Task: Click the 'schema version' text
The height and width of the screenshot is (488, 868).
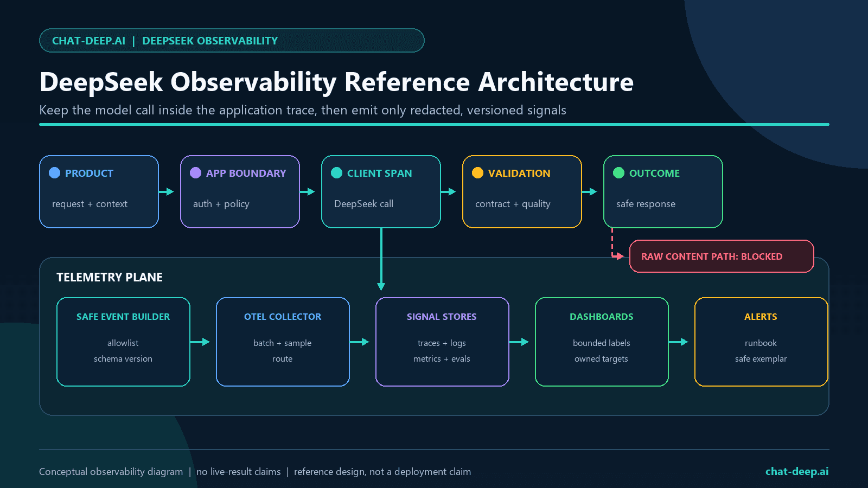Action: point(123,358)
